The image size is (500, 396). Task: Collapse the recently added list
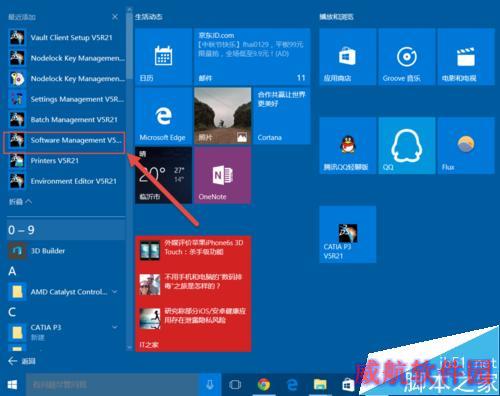(20, 202)
